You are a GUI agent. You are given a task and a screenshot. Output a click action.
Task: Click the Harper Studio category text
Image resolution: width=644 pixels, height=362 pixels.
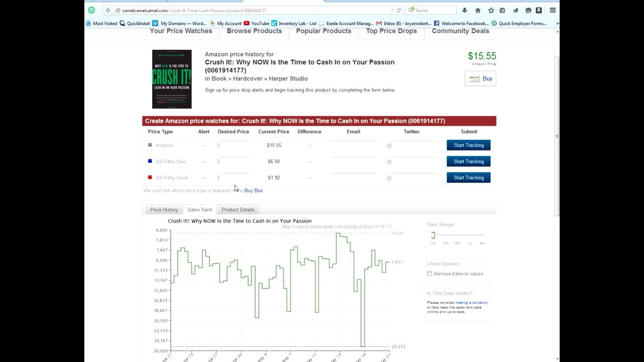coord(288,78)
